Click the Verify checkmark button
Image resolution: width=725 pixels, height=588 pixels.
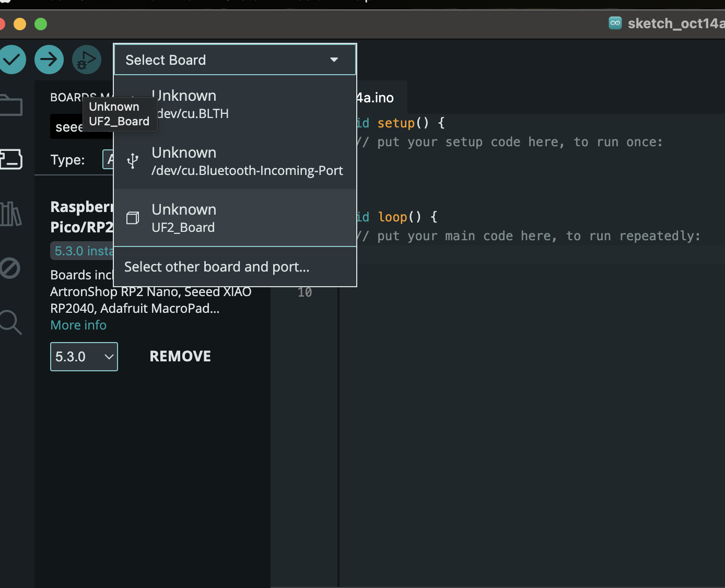tap(11, 60)
